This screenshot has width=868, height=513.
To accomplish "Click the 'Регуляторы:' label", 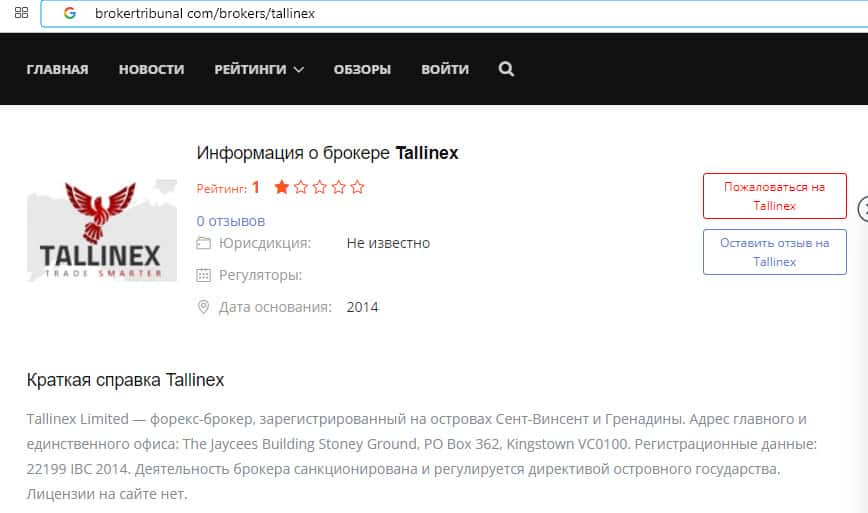I will click(x=261, y=275).
